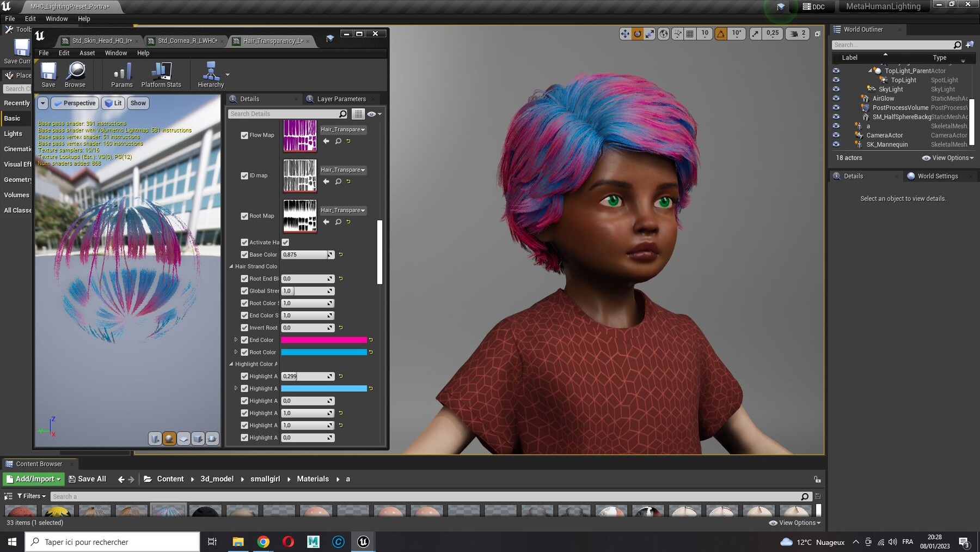Image resolution: width=980 pixels, height=552 pixels.
Task: Disable the Root Map parameter override
Action: (244, 216)
